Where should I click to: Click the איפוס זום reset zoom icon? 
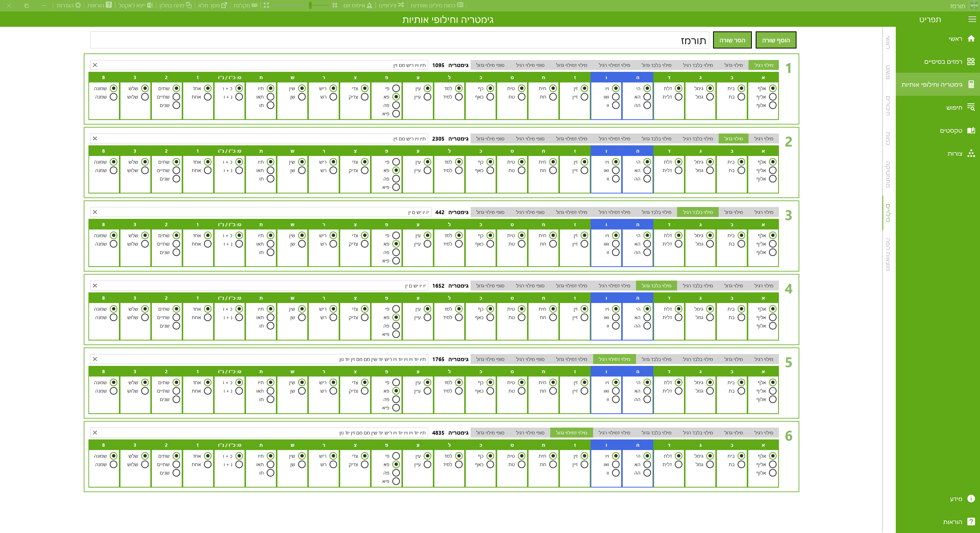click(369, 5)
